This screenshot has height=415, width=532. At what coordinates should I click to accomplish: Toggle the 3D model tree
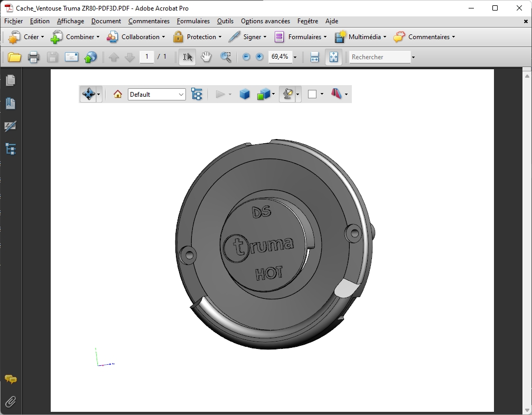pyautogui.click(x=197, y=94)
